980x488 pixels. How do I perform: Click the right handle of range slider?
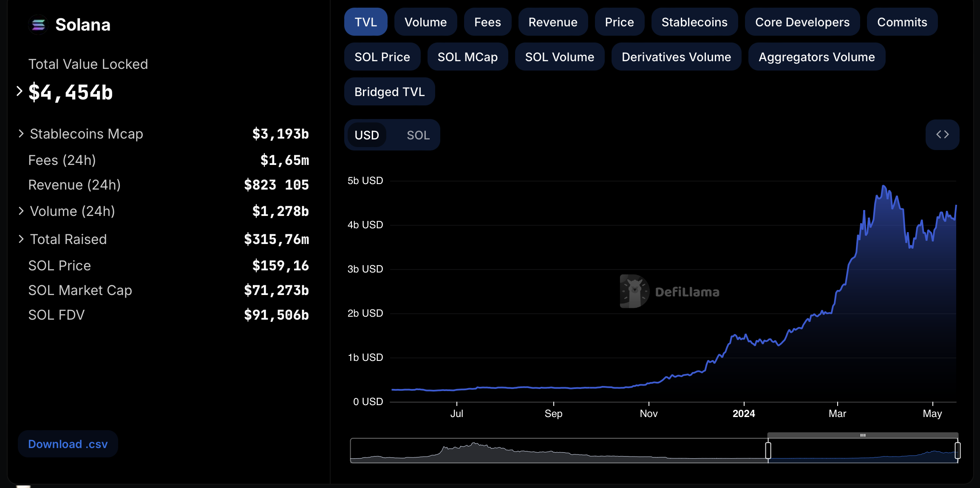coord(957,451)
